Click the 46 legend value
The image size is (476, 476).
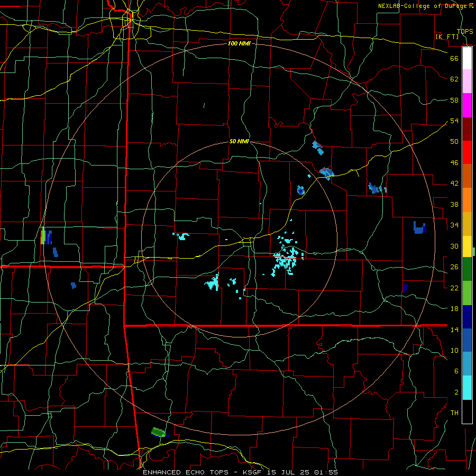[x=454, y=163]
